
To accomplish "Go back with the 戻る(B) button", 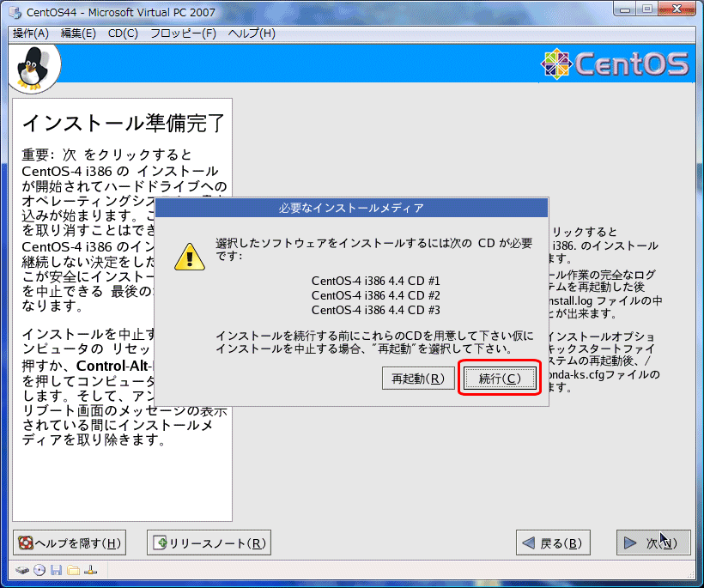I will point(553,543).
